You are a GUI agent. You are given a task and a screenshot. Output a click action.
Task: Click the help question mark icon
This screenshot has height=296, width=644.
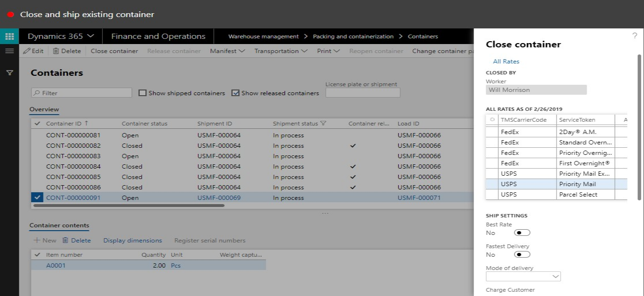pyautogui.click(x=635, y=36)
